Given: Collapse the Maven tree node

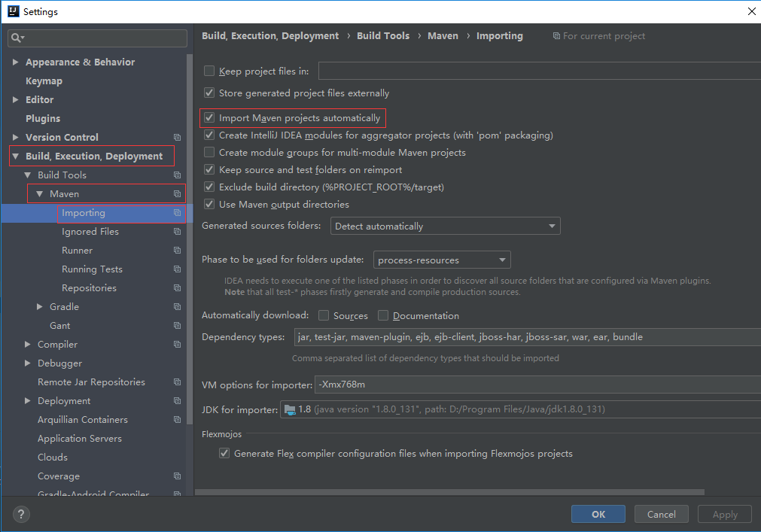Looking at the screenshot, I should pos(40,194).
